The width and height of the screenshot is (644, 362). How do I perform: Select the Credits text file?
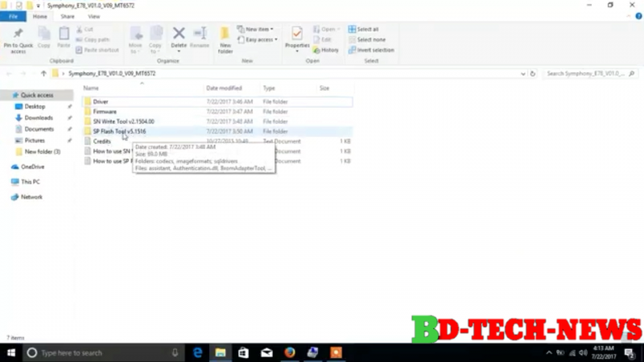coord(102,142)
